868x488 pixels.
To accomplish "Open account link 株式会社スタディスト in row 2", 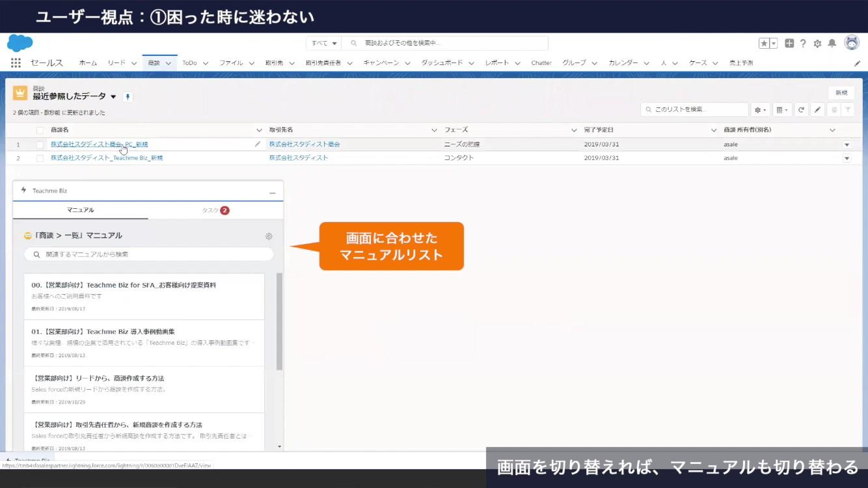I will tap(299, 158).
